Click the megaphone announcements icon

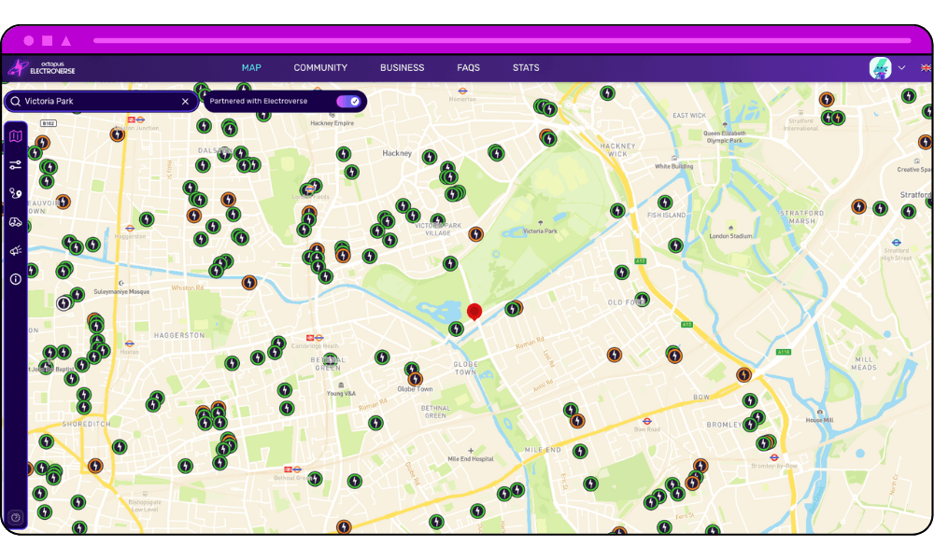16,251
